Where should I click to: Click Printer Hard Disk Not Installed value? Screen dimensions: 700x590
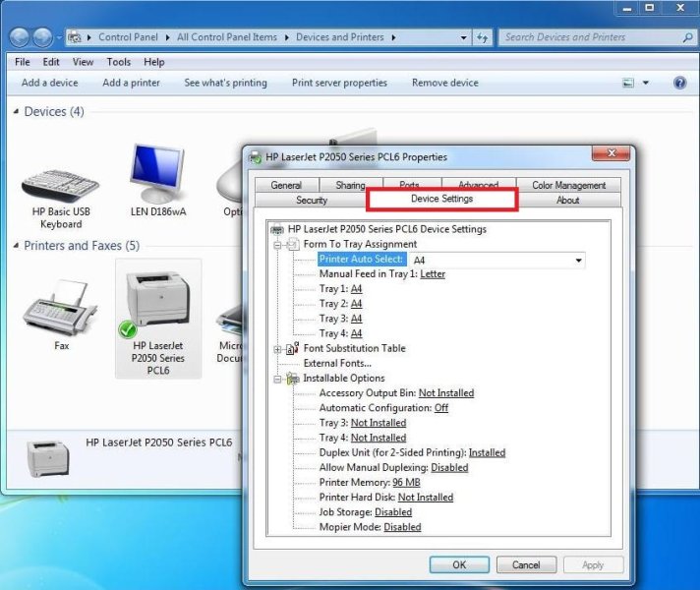point(426,498)
